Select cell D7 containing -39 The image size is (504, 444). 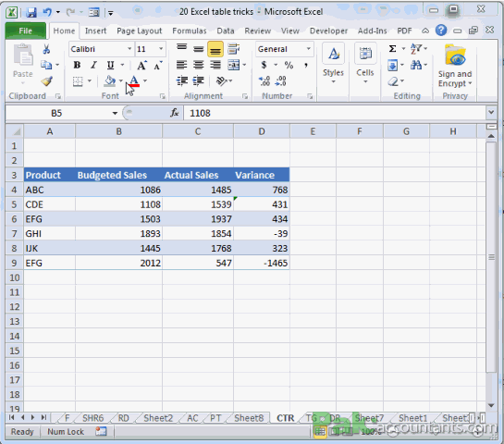[x=262, y=234]
